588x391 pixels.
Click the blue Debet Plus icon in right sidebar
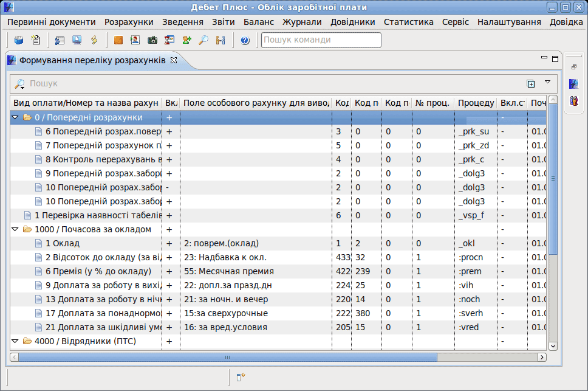pos(574,84)
